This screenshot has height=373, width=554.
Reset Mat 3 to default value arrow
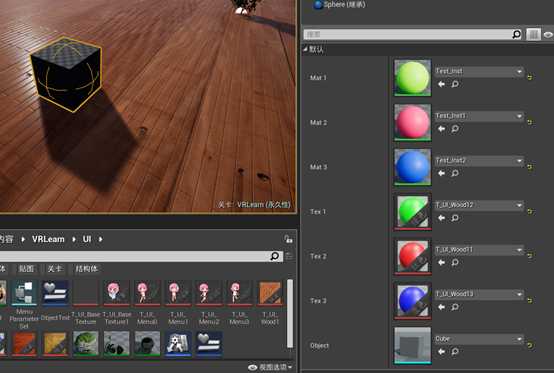[530, 167]
